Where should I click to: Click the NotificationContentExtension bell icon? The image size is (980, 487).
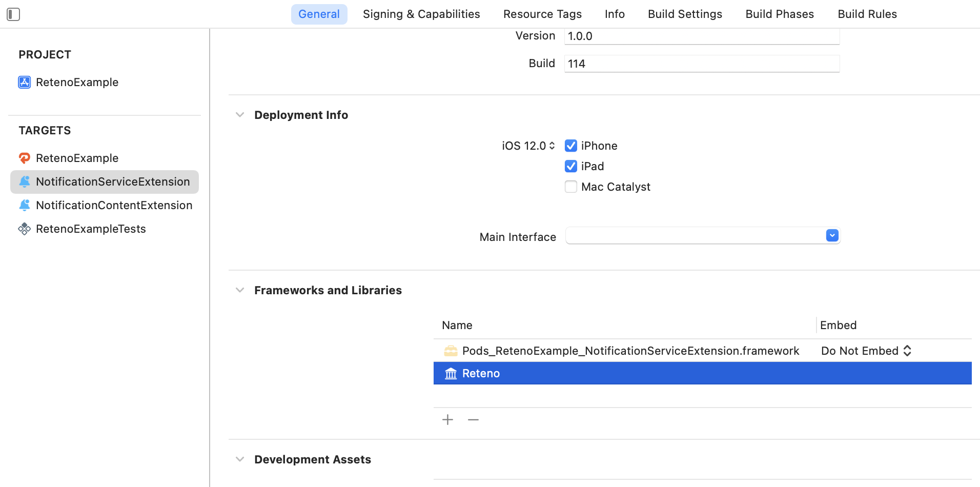[24, 205]
